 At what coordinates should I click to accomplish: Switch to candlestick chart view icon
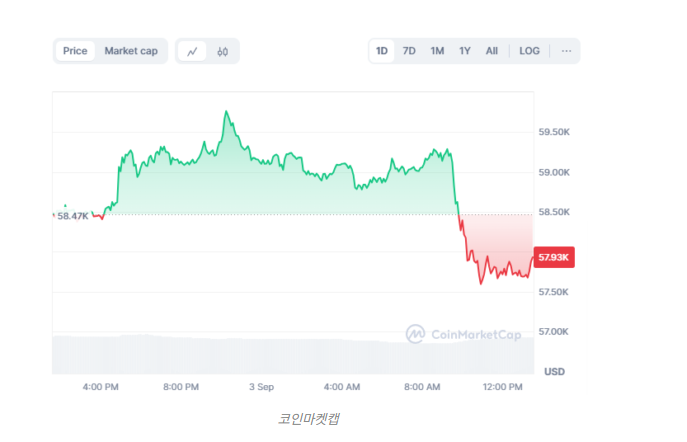click(223, 51)
